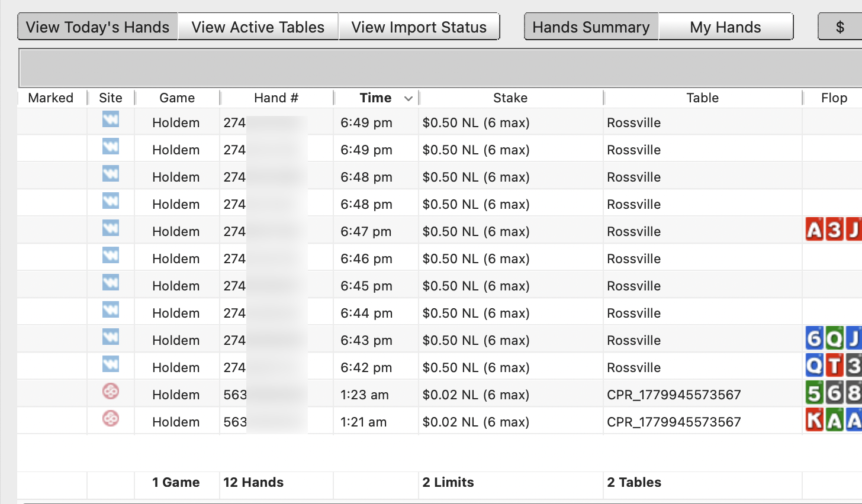Click the Marked column header

coord(51,98)
